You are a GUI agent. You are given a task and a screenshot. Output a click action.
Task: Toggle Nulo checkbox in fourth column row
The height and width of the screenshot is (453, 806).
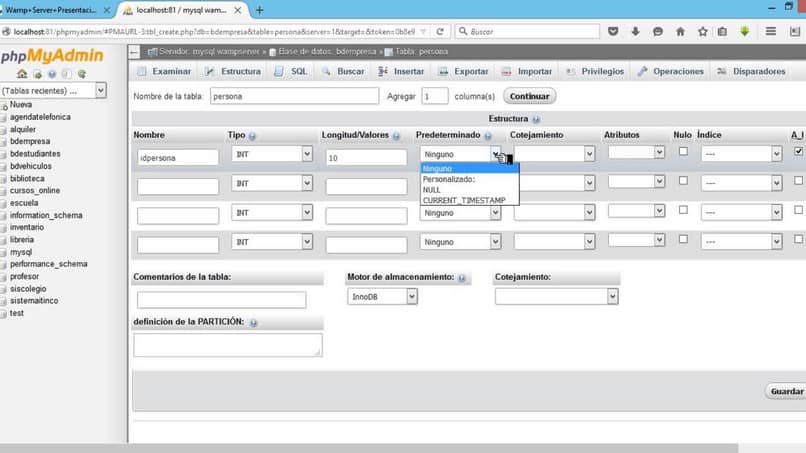(683, 239)
